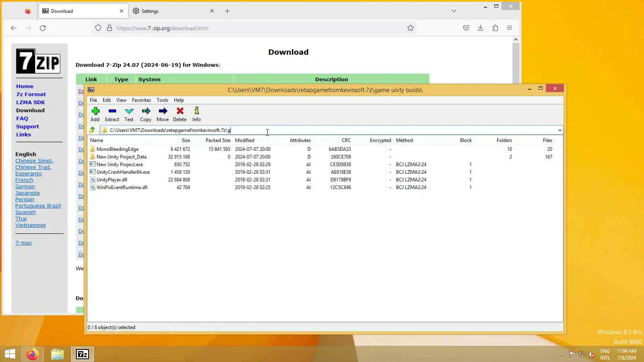Open Firefox extensions menu
The height and width of the screenshot is (362, 644).
(495, 28)
